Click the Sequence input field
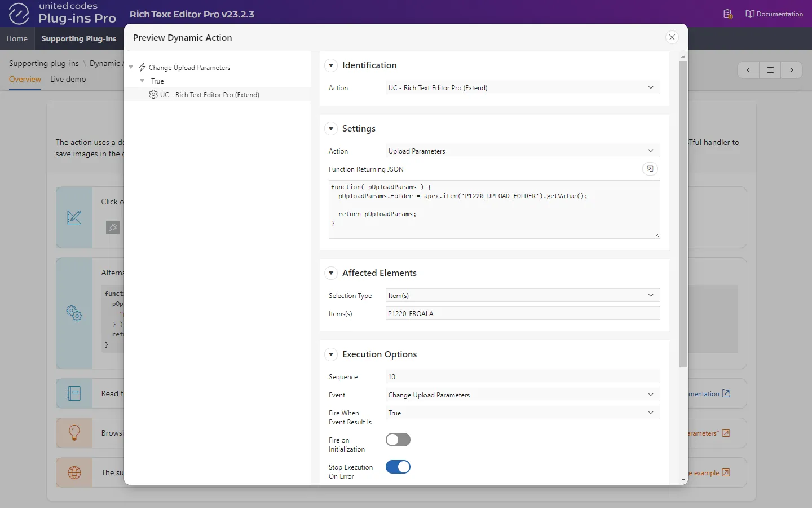Viewport: 812px width, 508px height. (x=522, y=377)
